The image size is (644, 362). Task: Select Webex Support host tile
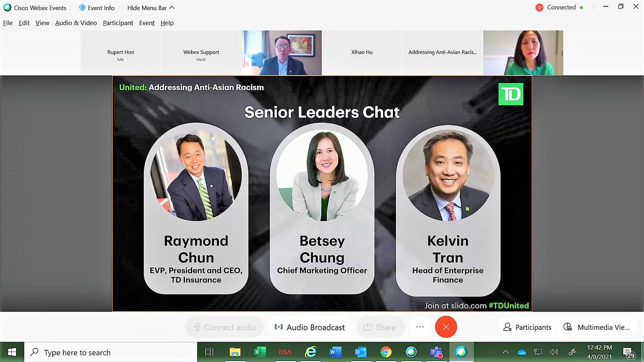click(201, 53)
